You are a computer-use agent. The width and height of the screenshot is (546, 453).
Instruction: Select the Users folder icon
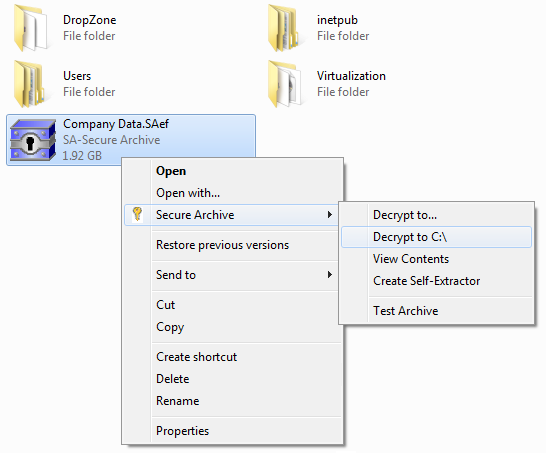(30, 84)
